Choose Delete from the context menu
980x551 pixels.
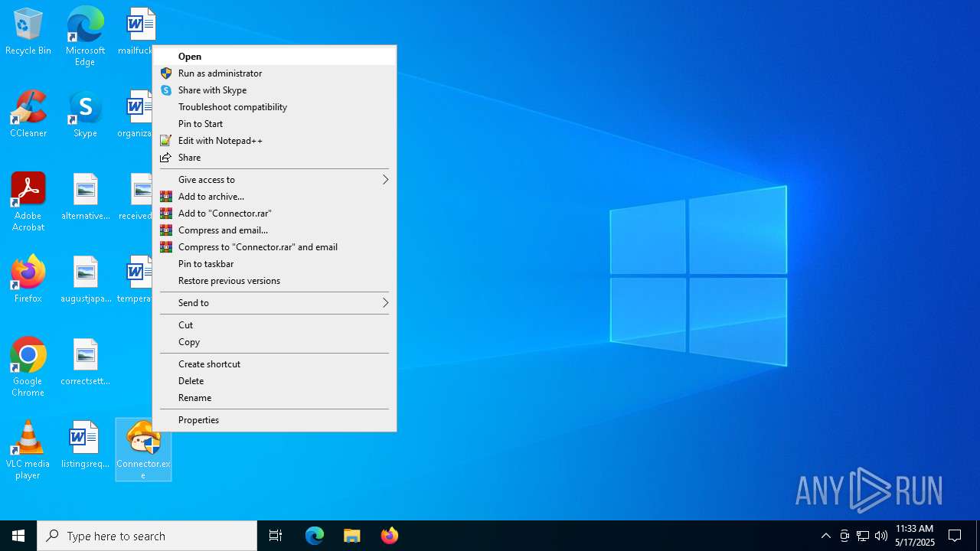275,381
